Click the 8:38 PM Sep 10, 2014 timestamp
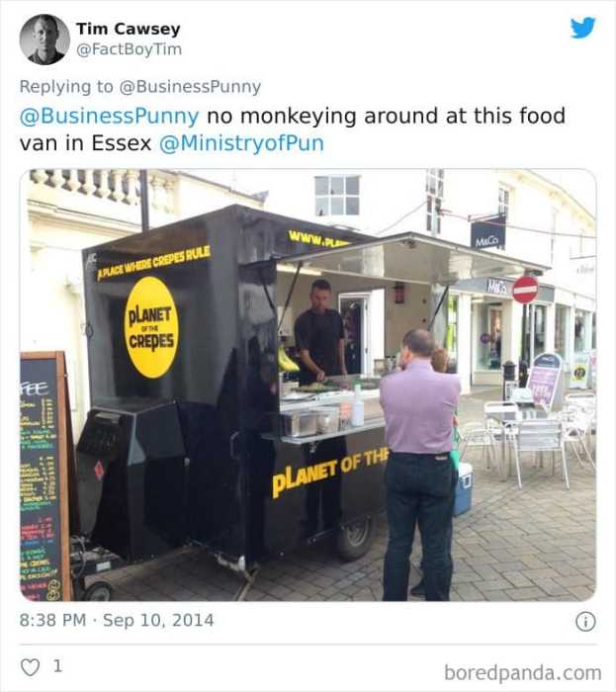 (x=117, y=620)
